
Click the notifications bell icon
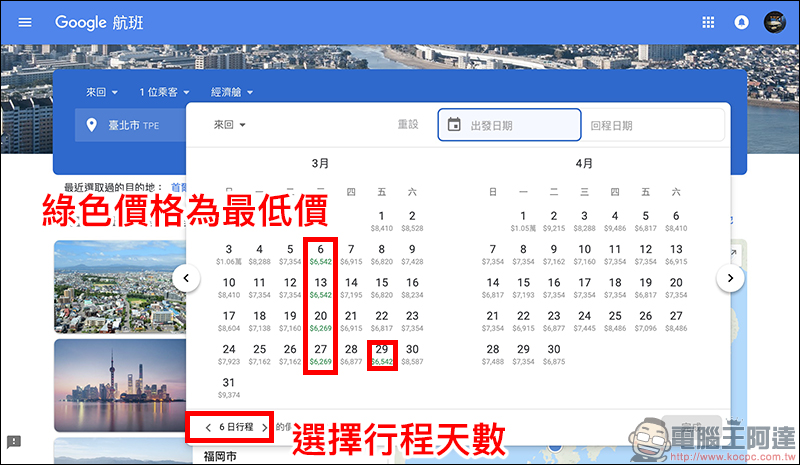coord(741,22)
